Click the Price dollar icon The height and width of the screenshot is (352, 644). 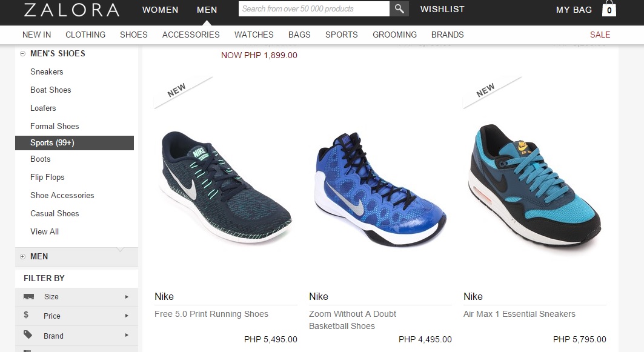pyautogui.click(x=26, y=315)
